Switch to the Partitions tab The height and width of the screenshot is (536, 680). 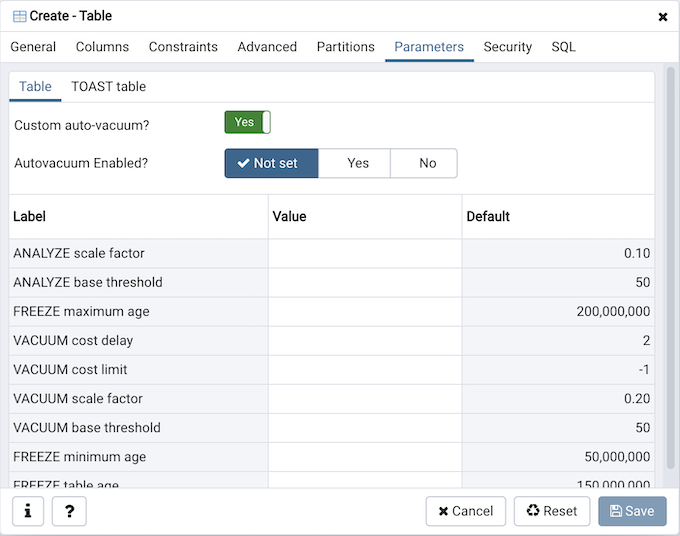(x=346, y=47)
